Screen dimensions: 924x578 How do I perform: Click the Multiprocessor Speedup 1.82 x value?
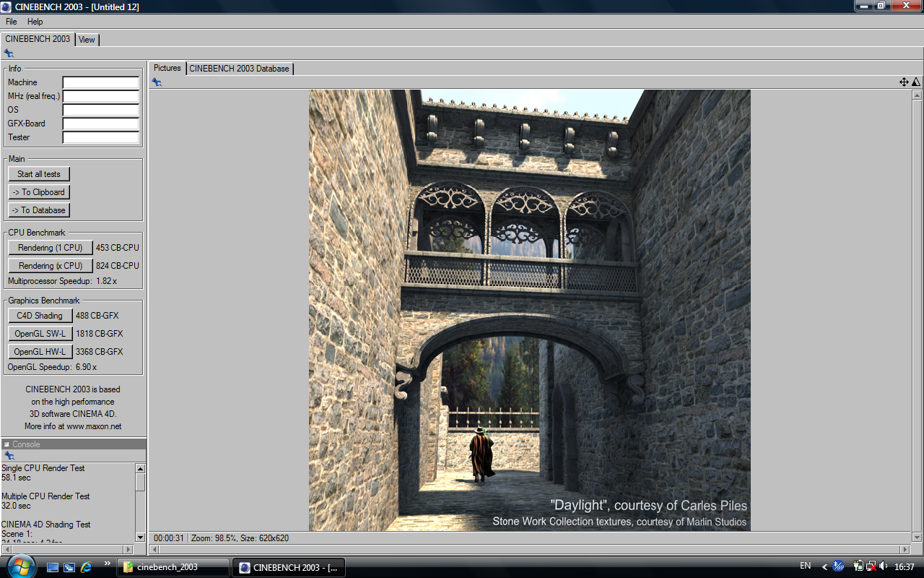click(x=106, y=281)
